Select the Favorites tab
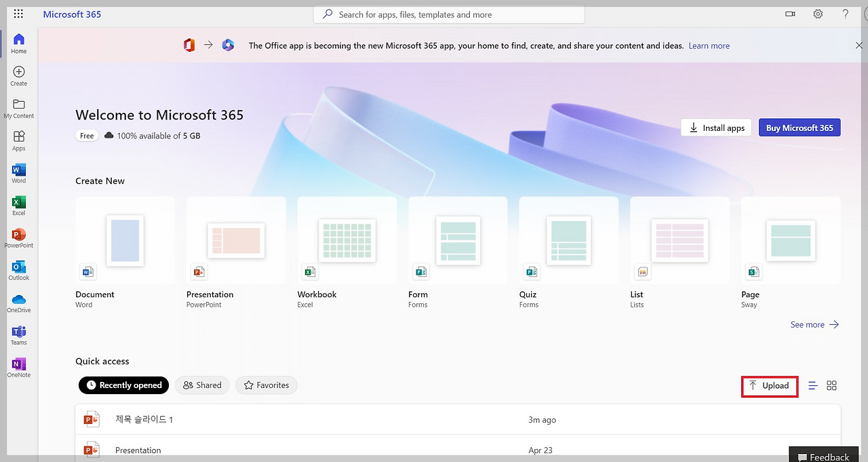This screenshot has height=462, width=868. tap(266, 385)
